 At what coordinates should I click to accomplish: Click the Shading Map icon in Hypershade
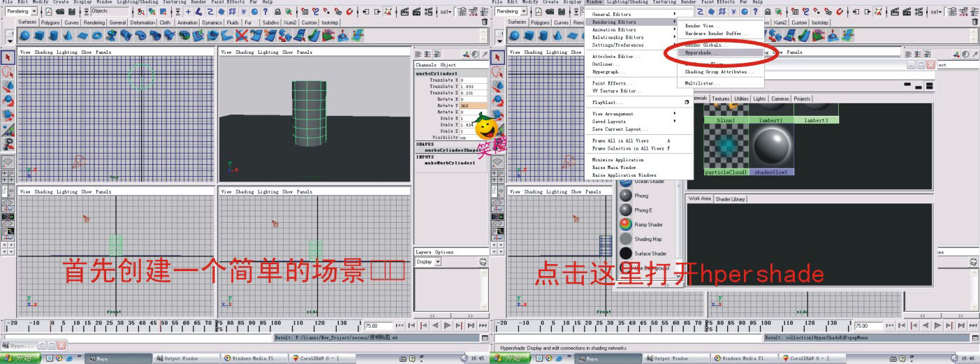[x=626, y=239]
